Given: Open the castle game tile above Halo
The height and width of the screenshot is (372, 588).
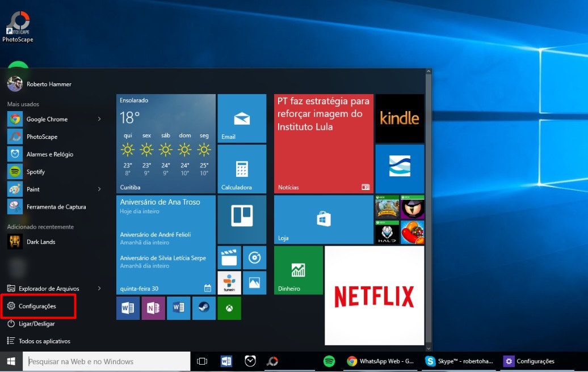Looking at the screenshot, I should (x=388, y=207).
